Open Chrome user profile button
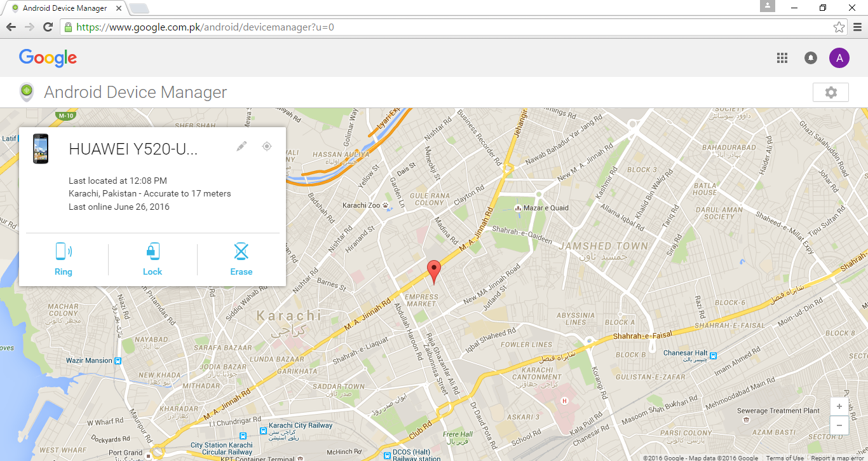The image size is (868, 461). tap(768, 6)
